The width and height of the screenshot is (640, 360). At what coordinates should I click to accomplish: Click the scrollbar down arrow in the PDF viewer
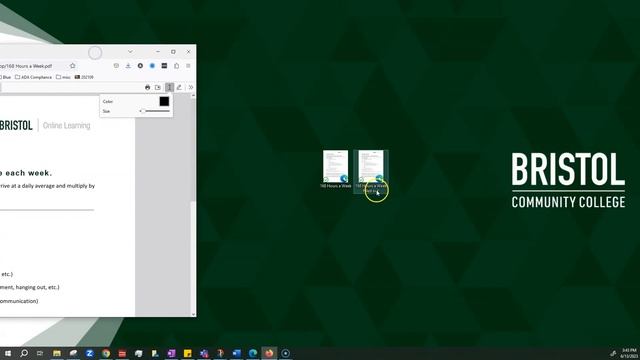193,314
